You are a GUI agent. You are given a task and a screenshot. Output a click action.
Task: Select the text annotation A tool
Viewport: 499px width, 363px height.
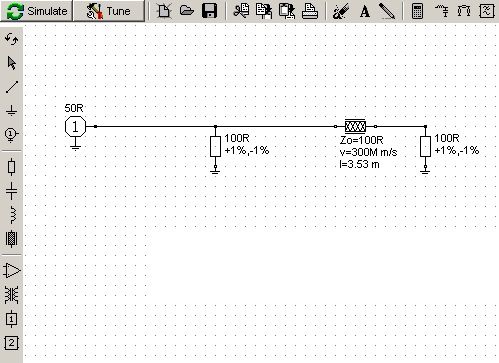tap(365, 11)
